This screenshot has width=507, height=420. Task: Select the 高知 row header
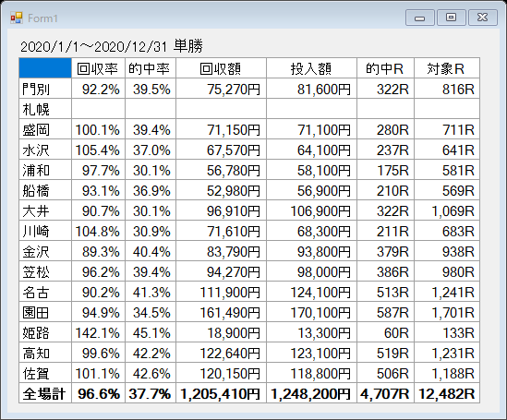coord(45,354)
